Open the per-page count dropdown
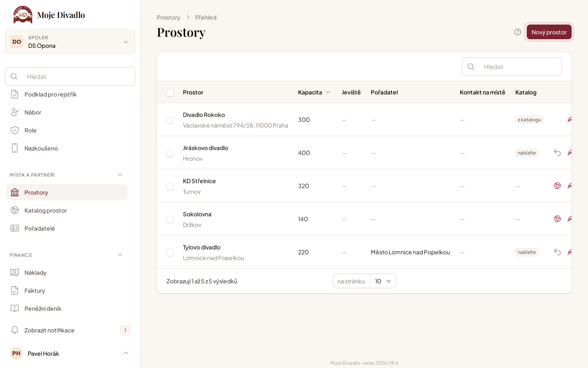This screenshot has width=588, height=368. click(x=383, y=281)
